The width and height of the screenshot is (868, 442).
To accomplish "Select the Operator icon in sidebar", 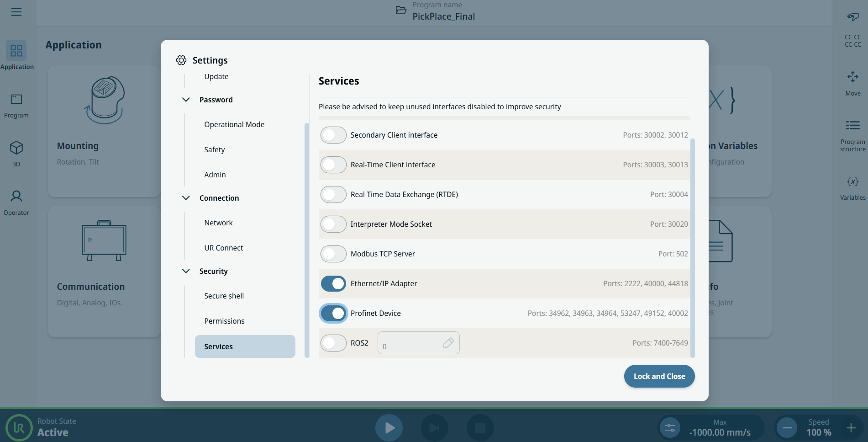I will pyautogui.click(x=16, y=197).
